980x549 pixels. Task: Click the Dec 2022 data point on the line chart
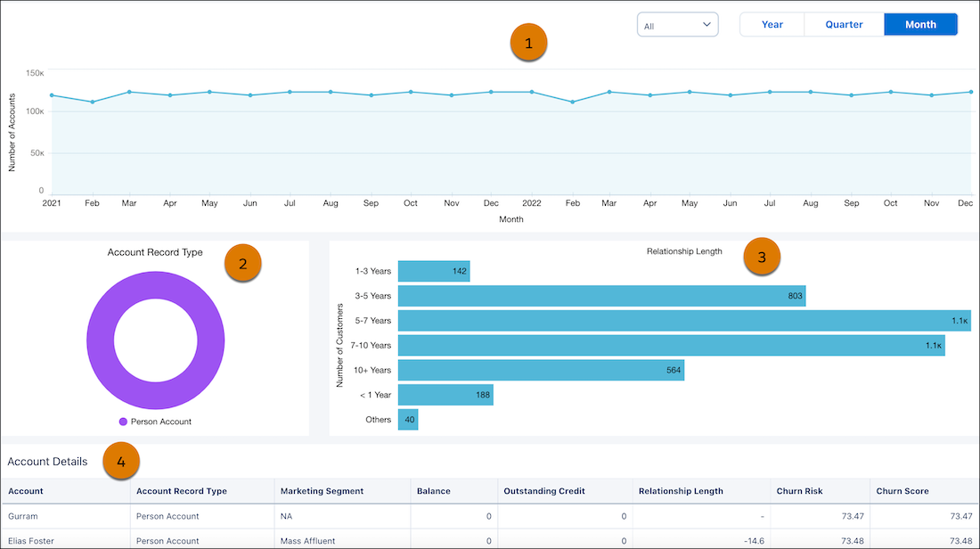pyautogui.click(x=969, y=92)
